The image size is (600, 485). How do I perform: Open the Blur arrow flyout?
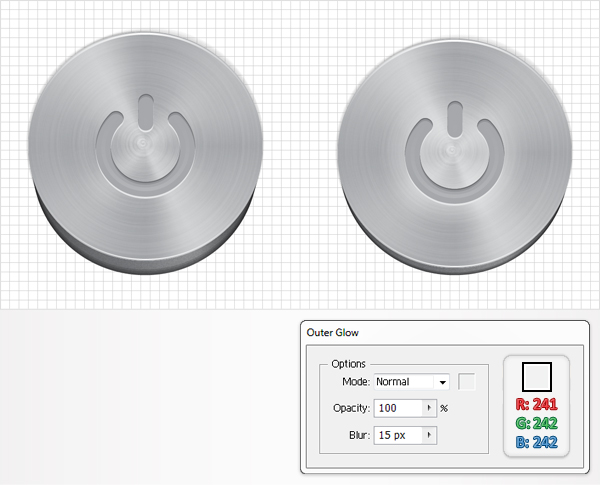pyautogui.click(x=429, y=435)
